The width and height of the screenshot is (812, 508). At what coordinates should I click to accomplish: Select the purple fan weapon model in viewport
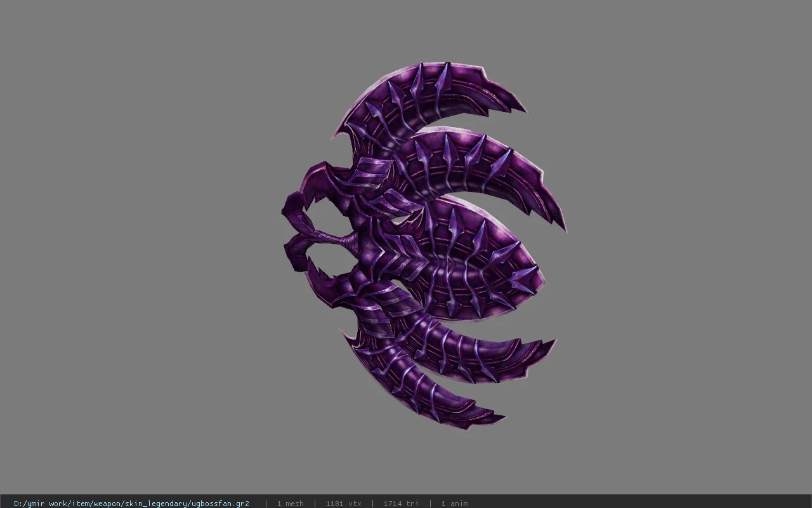pyautogui.click(x=424, y=246)
